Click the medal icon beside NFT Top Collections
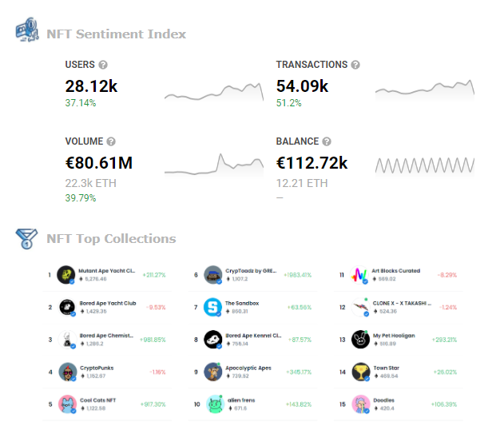 (x=26, y=239)
